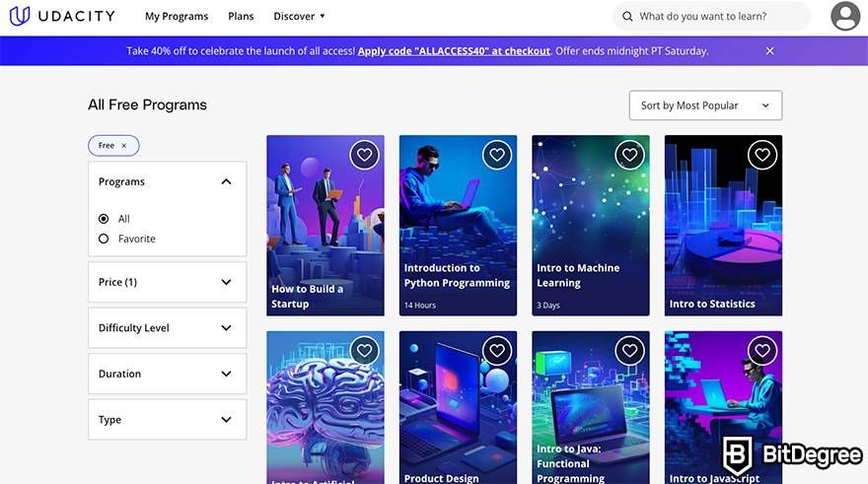Screen dimensions: 868x484
Task: Remove the Free filter chip
Action: point(124,146)
